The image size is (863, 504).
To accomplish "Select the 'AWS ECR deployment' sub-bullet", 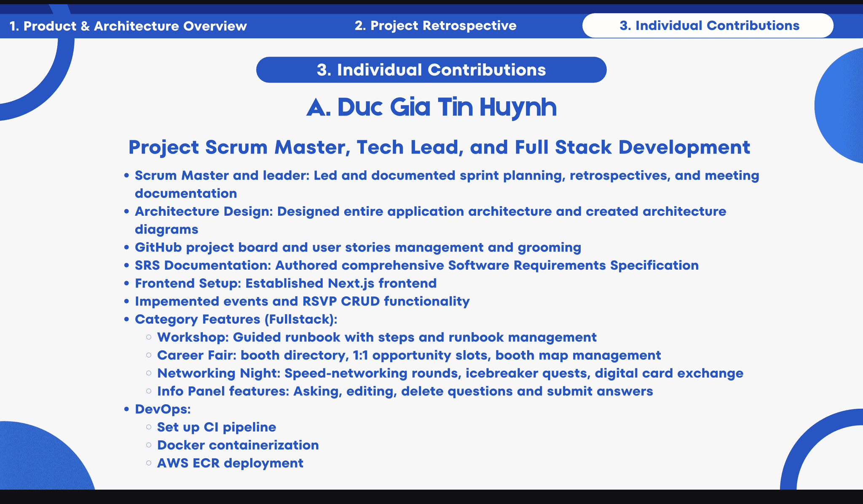I will tap(230, 463).
